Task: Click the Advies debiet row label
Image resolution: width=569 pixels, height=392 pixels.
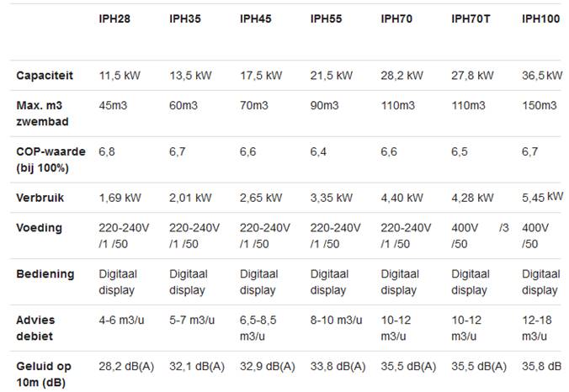Action: pyautogui.click(x=35, y=328)
